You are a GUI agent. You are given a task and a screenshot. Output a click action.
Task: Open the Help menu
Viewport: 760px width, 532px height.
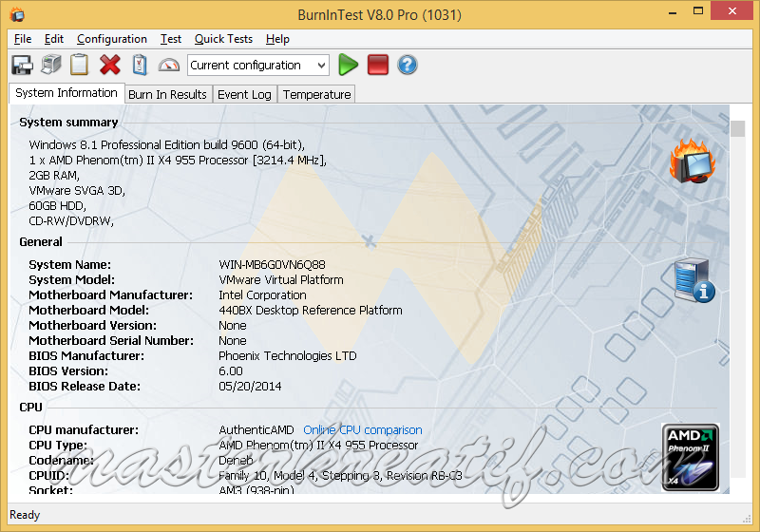point(277,39)
